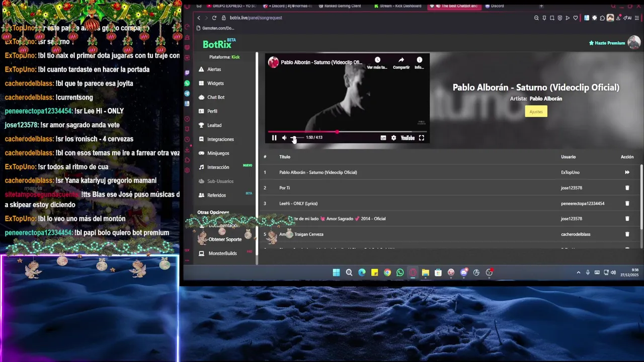Switch to GRUPO EXPRESO browser tab
644x362 pixels.
(230, 6)
